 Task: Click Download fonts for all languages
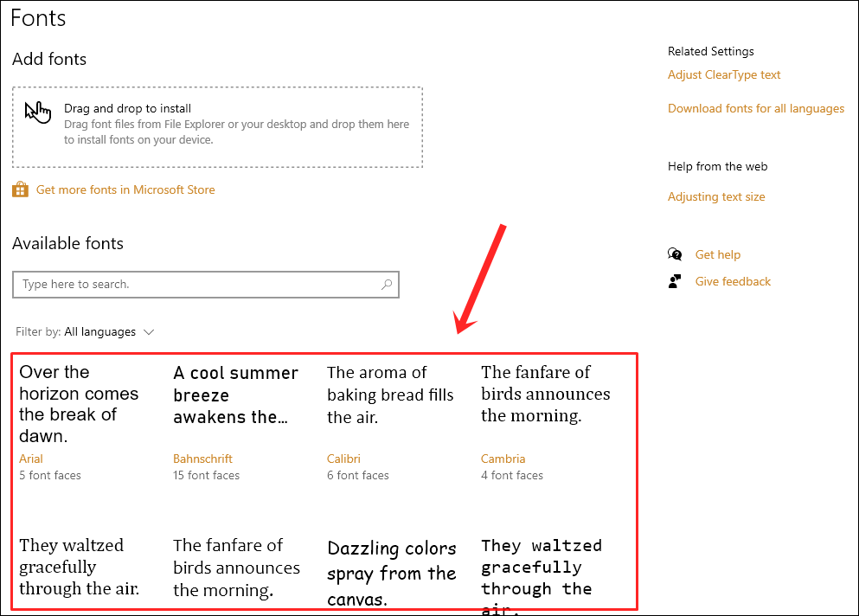756,108
